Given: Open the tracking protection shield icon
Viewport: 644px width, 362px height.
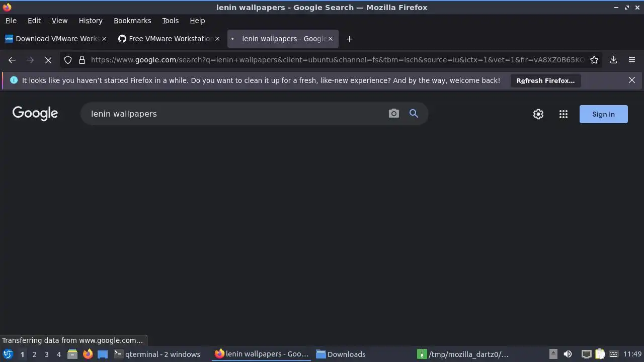Looking at the screenshot, I should point(68,60).
